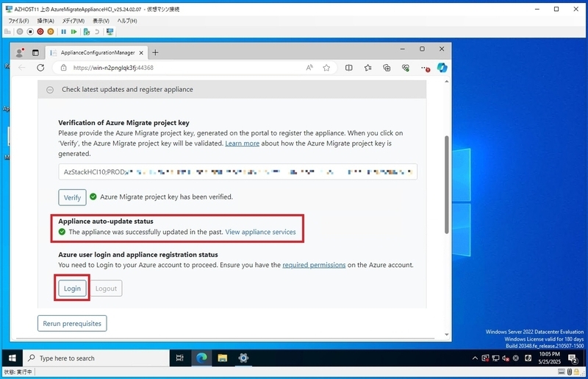Toggle enhanced session monitor icon

coord(110,32)
